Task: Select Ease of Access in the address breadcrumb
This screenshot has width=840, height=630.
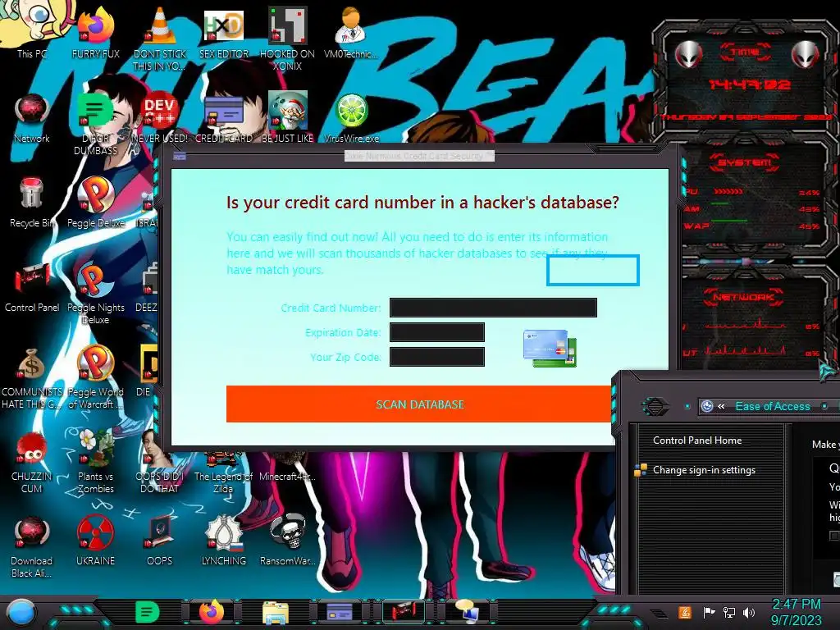Action: click(x=773, y=406)
